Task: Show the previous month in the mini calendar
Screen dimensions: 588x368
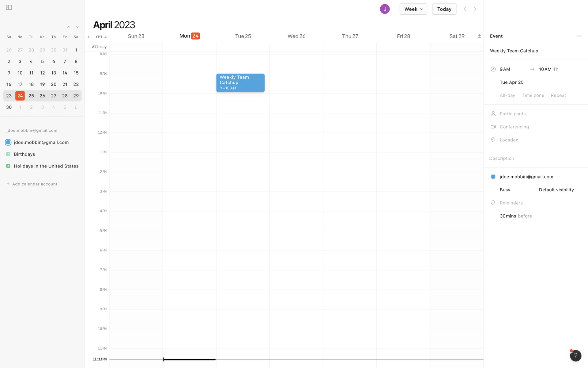Action: (x=69, y=27)
